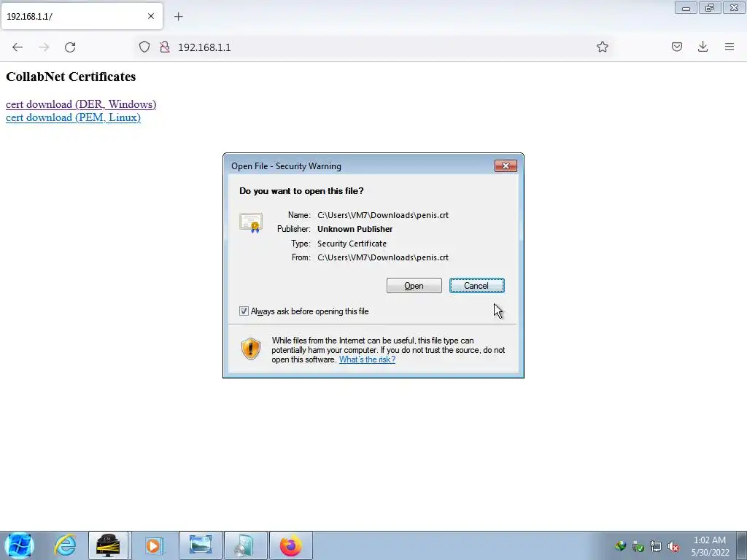Show connection info via crossed padlock icon
This screenshot has height=560, width=747.
(165, 47)
